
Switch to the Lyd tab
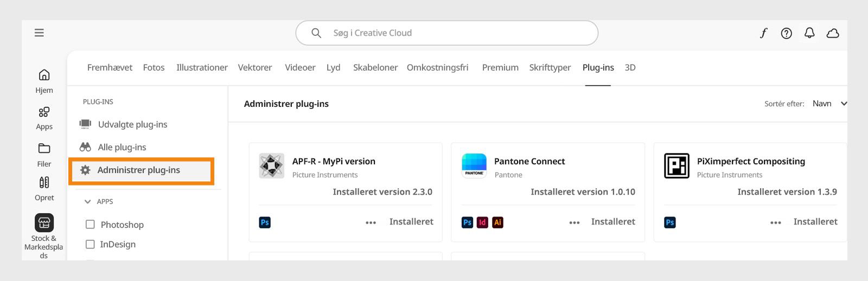[x=333, y=67]
